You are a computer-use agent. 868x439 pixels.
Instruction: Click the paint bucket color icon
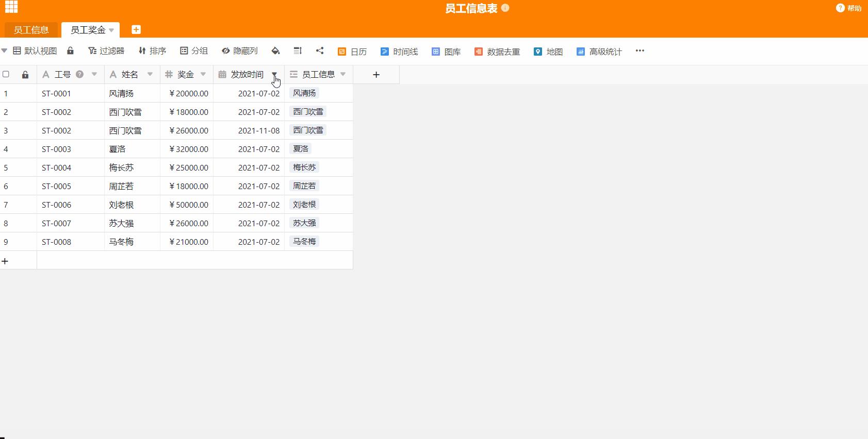pyautogui.click(x=275, y=50)
